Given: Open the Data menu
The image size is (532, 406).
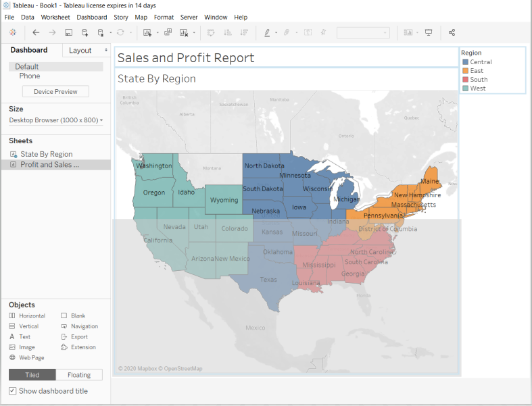Looking at the screenshot, I should (x=28, y=18).
